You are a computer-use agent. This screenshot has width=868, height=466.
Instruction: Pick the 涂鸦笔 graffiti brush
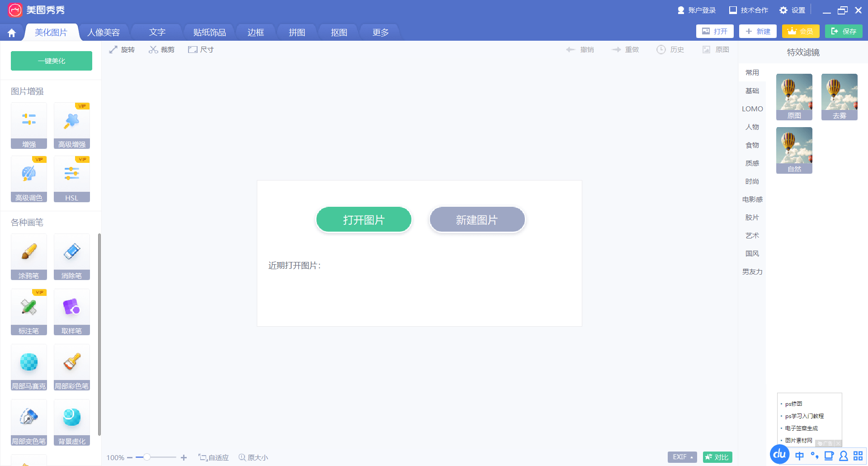(29, 257)
